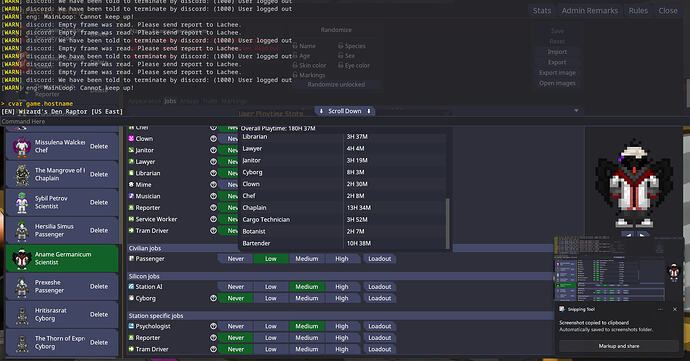Open the Stats menu
690x361 pixels.
pyautogui.click(x=542, y=11)
